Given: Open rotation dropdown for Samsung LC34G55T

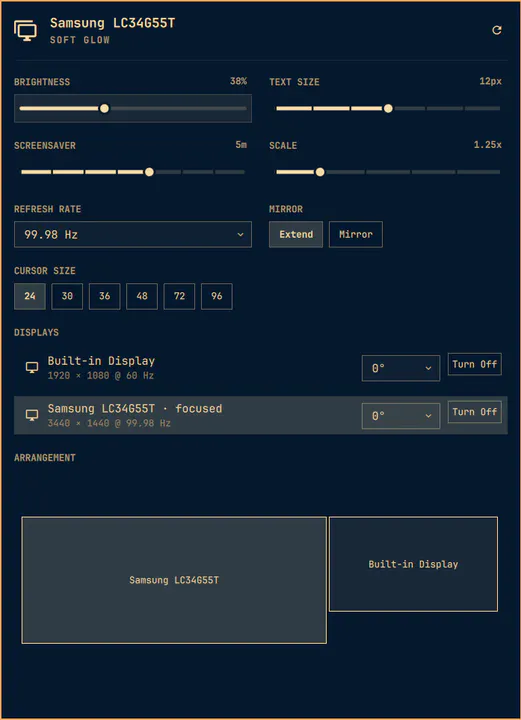Looking at the screenshot, I should 401,416.
